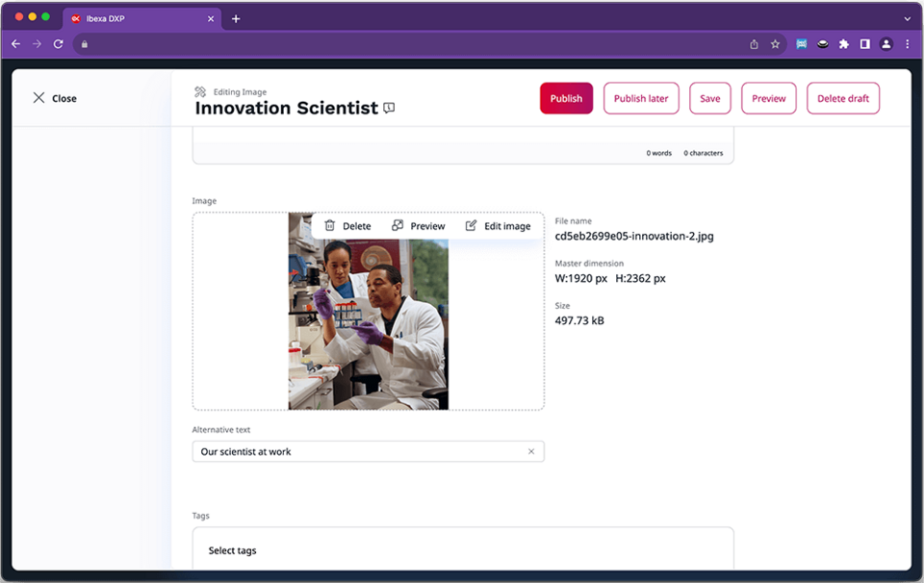Click the file name cd5eb2699e05-innovation-2.jpg
The width and height of the screenshot is (924, 583).
pos(634,236)
